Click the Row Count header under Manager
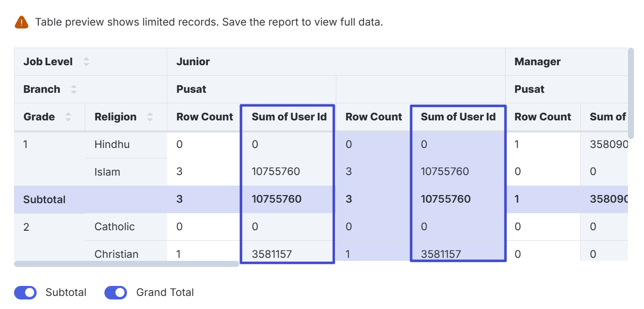The image size is (644, 309). click(543, 117)
